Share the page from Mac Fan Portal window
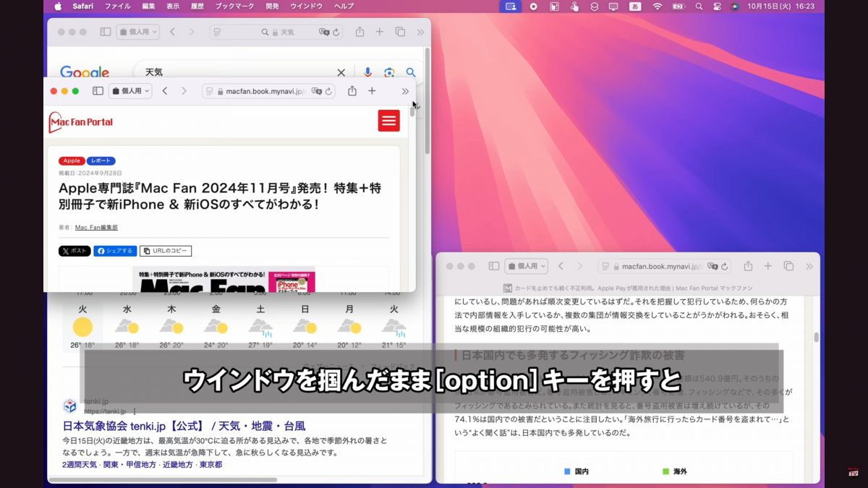868x488 pixels. (352, 91)
